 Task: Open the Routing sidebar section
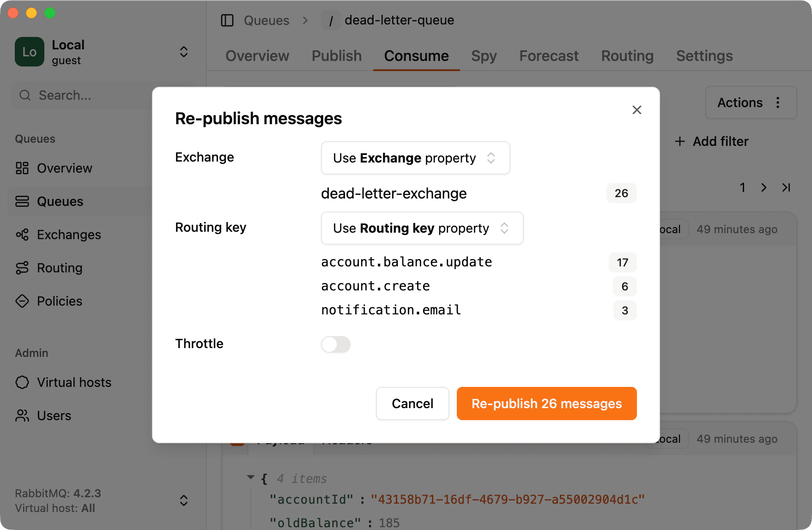point(59,268)
